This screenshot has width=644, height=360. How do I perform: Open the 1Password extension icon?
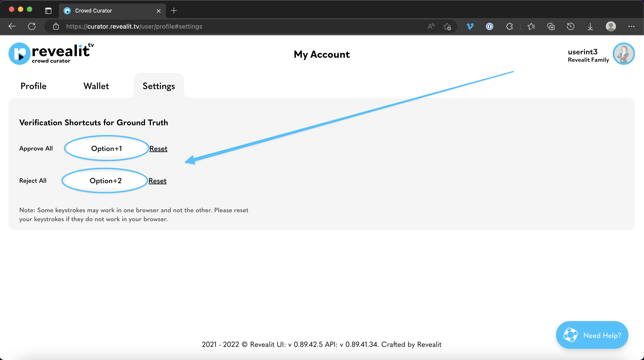(x=489, y=26)
